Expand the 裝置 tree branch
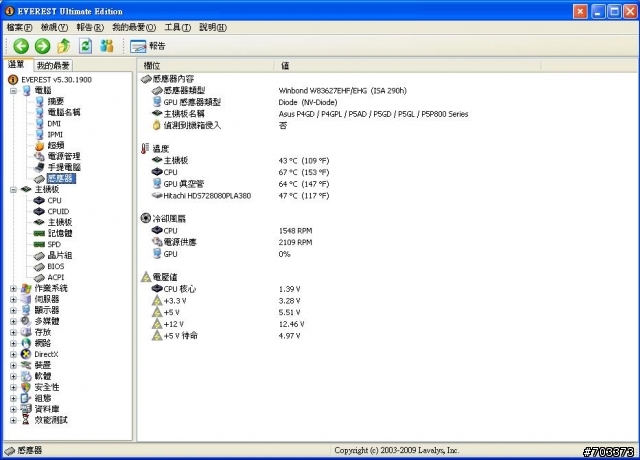The height and width of the screenshot is (460, 640). (13, 366)
